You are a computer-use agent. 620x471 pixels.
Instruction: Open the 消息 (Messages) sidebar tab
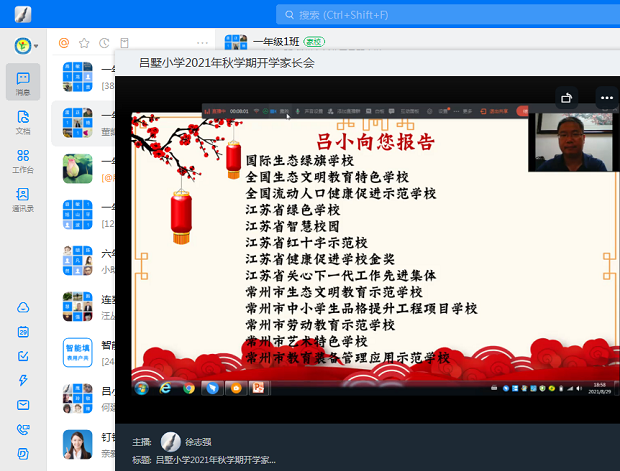23,82
